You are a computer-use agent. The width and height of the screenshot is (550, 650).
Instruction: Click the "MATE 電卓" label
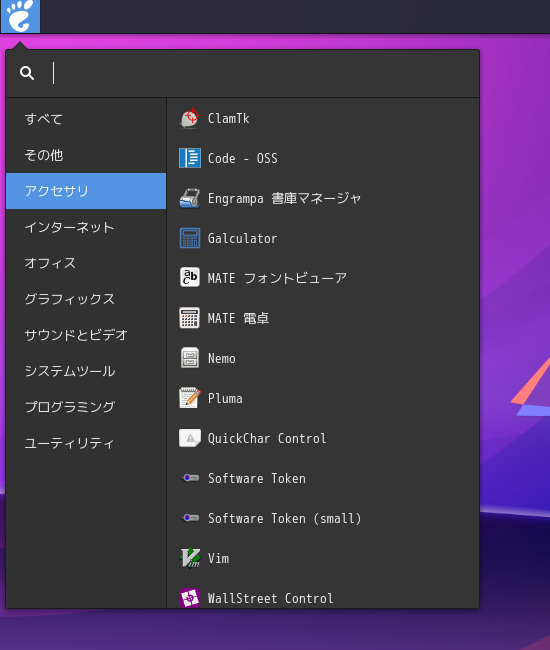pos(238,318)
